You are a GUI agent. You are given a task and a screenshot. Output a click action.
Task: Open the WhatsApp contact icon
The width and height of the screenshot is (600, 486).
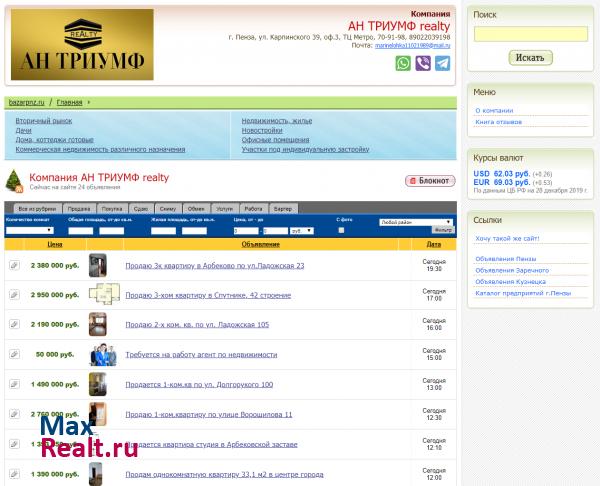[403, 63]
